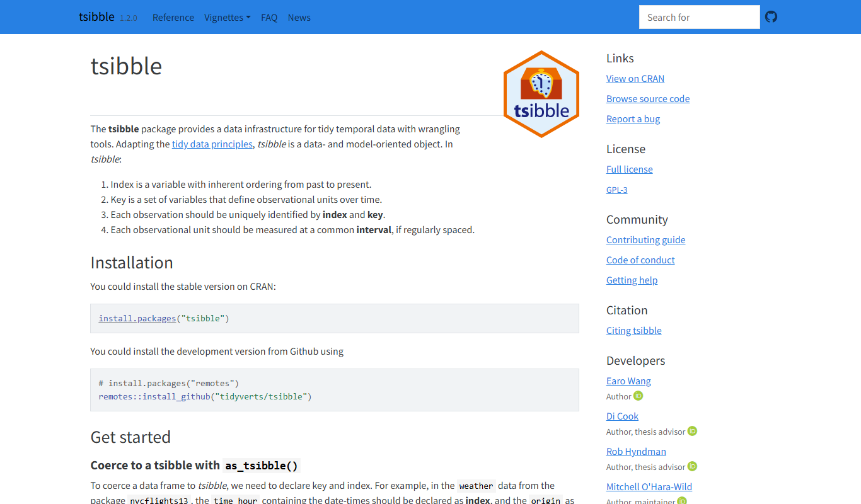Open Rob Hyndman's ORCID icon
Image resolution: width=861 pixels, height=504 pixels.
tap(693, 466)
